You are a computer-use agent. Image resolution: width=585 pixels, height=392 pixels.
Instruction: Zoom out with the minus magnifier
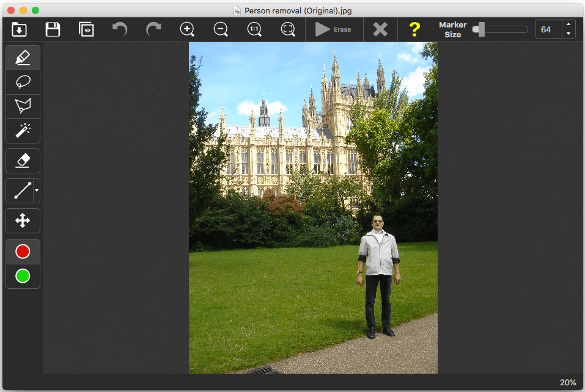(x=221, y=29)
